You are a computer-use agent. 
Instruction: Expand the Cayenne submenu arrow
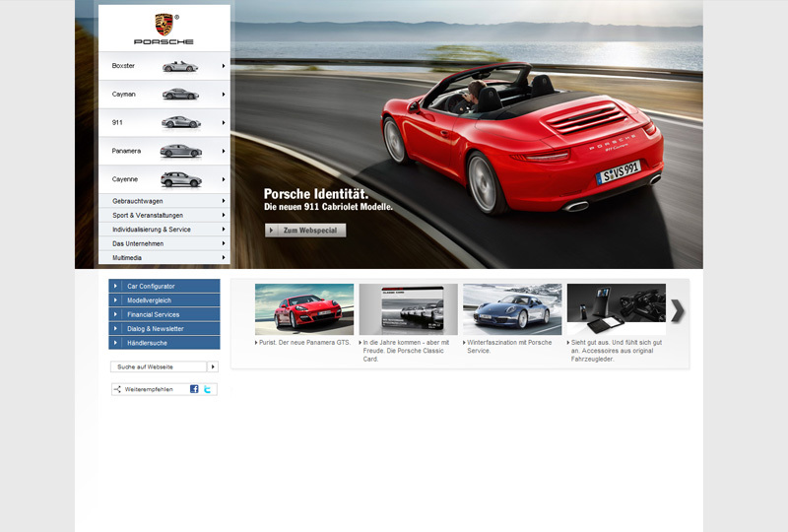(224, 179)
